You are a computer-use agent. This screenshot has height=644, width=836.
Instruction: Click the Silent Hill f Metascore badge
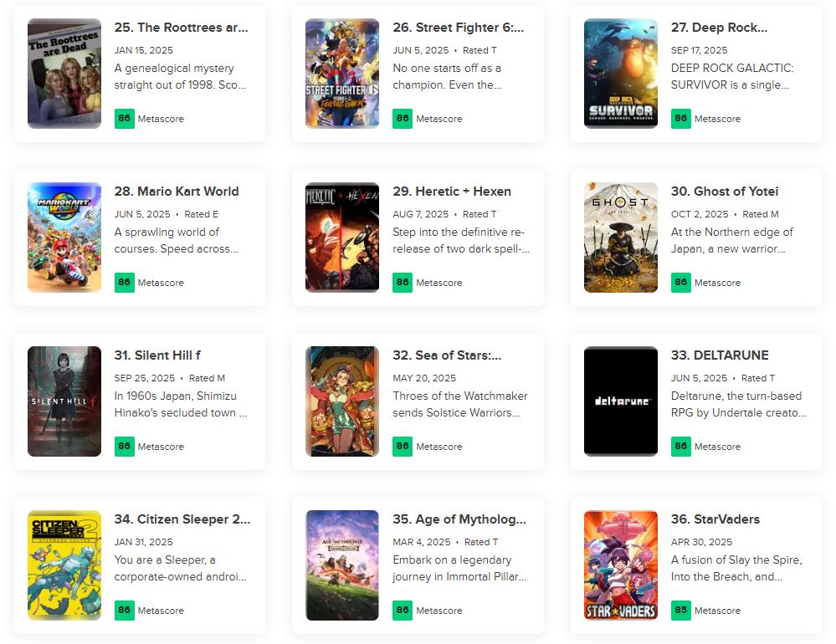(x=124, y=447)
